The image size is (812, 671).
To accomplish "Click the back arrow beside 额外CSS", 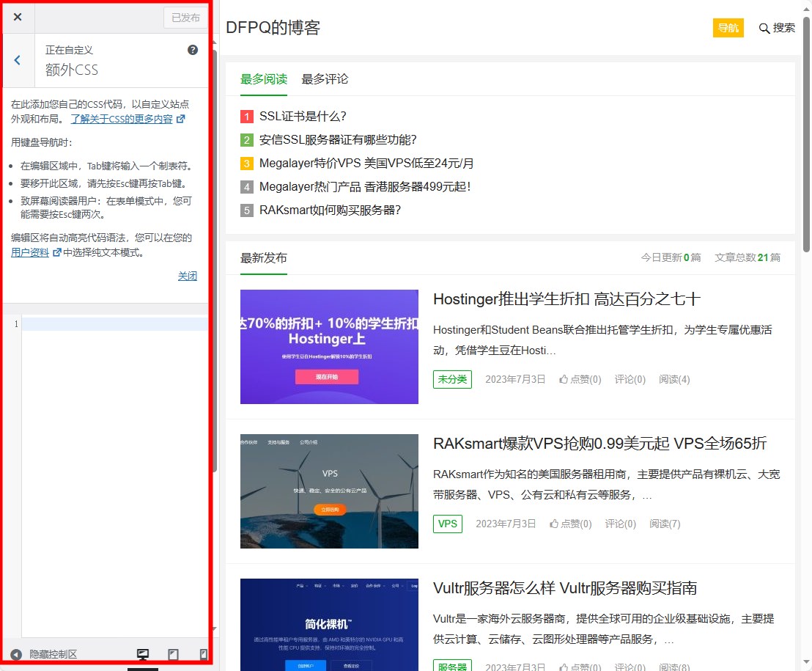I will pos(18,61).
